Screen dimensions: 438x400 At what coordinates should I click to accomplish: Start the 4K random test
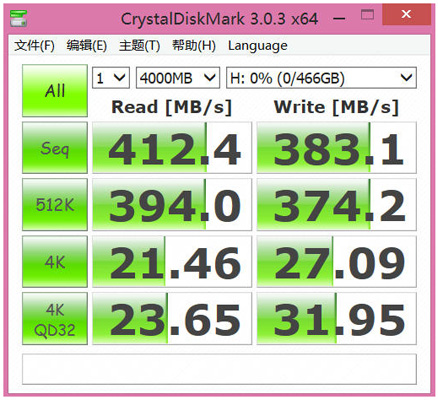point(55,262)
